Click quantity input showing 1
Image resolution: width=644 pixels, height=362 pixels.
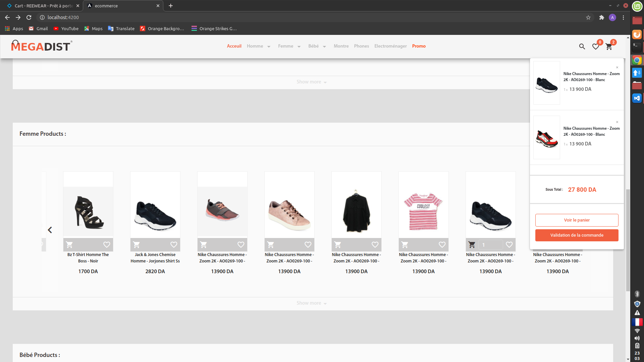pyautogui.click(x=490, y=245)
